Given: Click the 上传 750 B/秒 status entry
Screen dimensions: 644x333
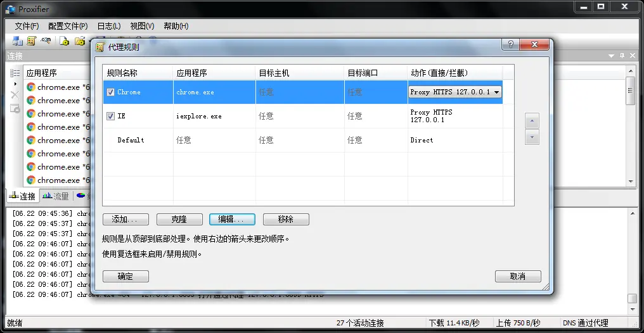Looking at the screenshot, I should 518,323.
